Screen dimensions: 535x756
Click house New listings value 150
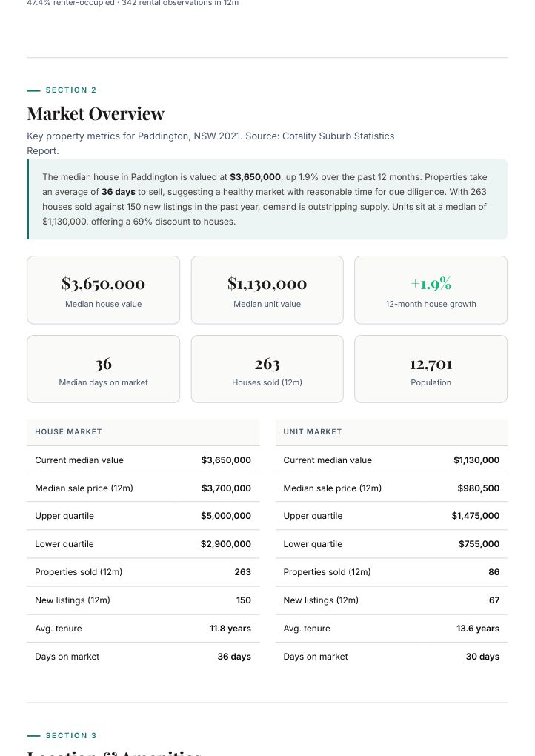244,600
